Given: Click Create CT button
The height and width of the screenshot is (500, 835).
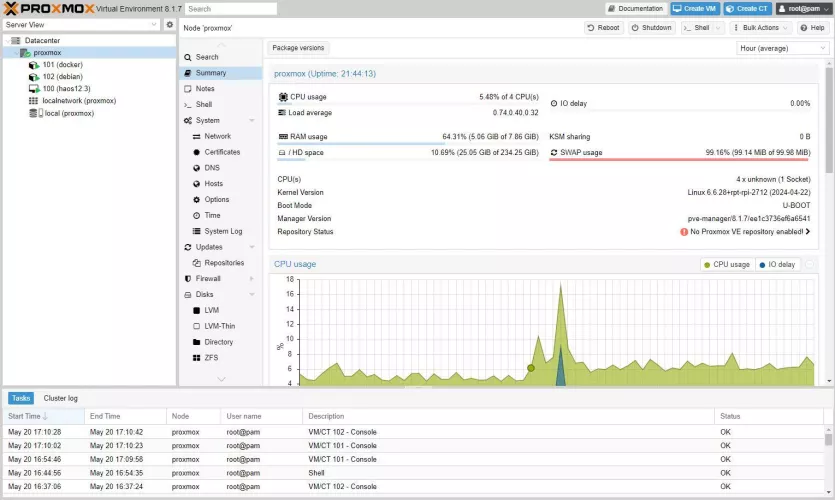Looking at the screenshot, I should (747, 9).
